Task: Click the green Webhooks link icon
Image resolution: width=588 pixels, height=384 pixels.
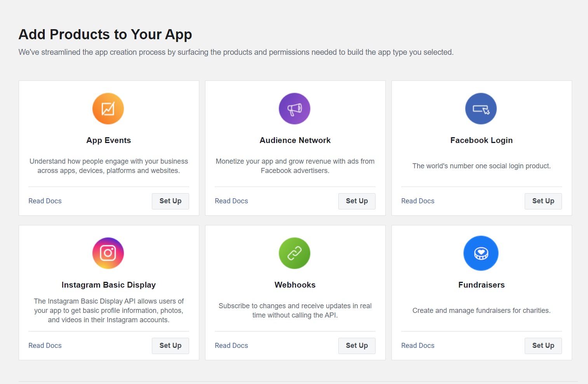Action: [294, 253]
